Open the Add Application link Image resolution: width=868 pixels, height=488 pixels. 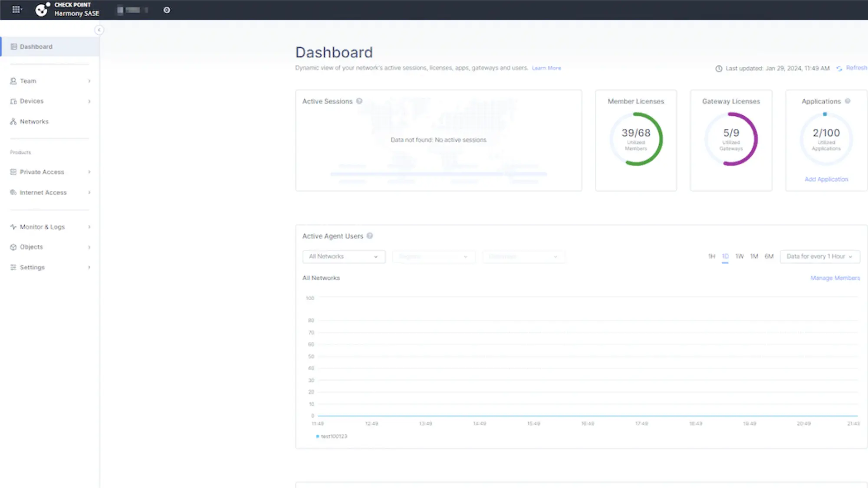[826, 179]
